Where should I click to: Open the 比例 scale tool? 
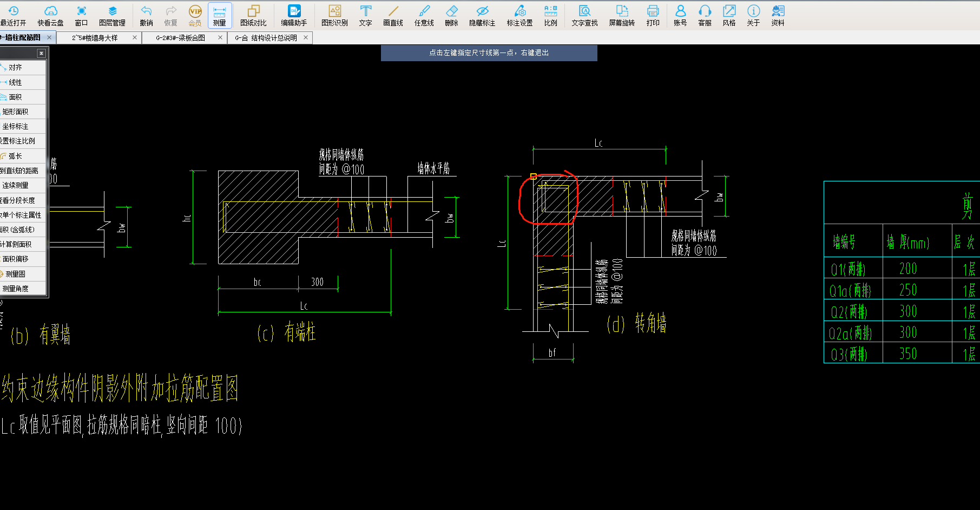pos(550,16)
